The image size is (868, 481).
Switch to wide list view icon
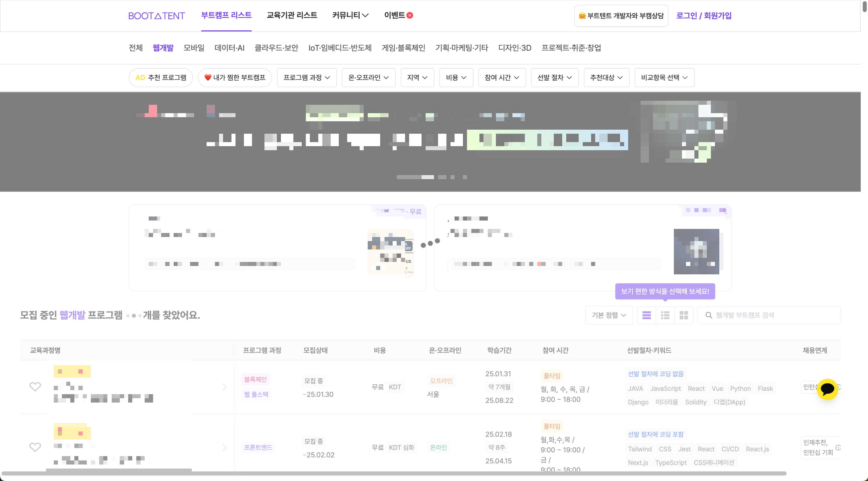(x=646, y=315)
